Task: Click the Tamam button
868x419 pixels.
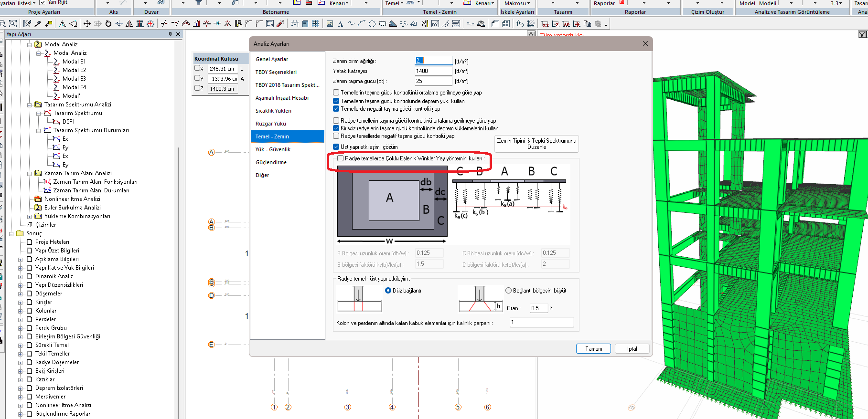Action: [x=593, y=349]
